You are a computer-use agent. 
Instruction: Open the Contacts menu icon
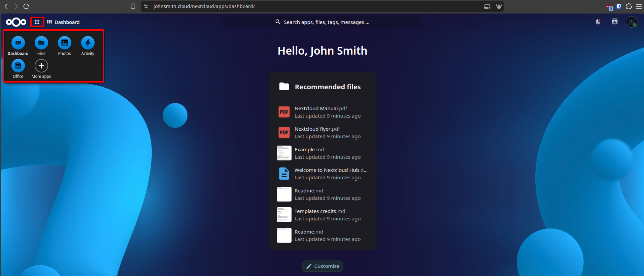[615, 22]
